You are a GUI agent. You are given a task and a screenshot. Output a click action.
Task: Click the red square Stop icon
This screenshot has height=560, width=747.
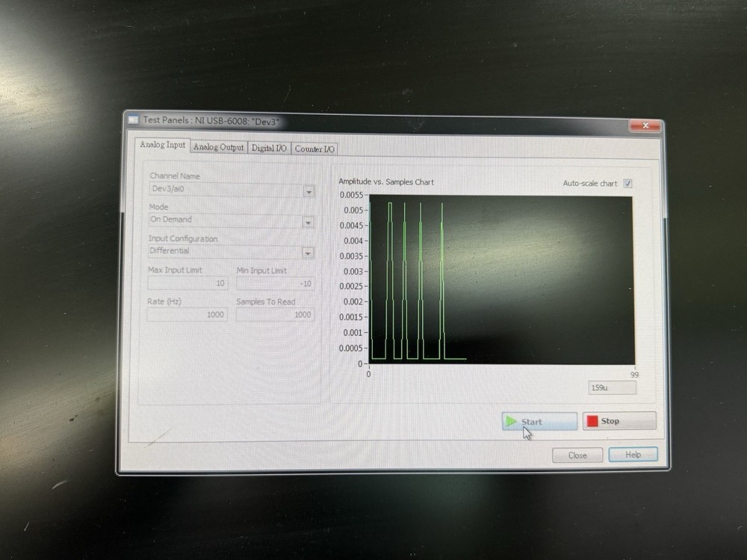tap(592, 420)
